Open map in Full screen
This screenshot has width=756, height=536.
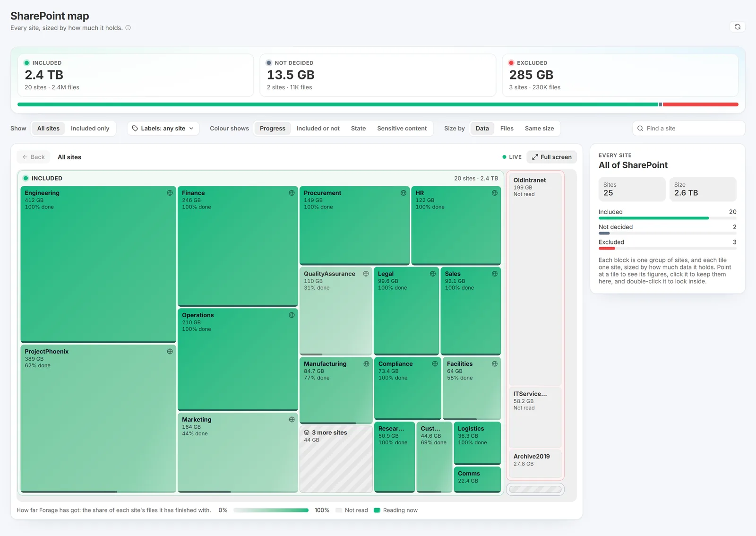coord(551,157)
